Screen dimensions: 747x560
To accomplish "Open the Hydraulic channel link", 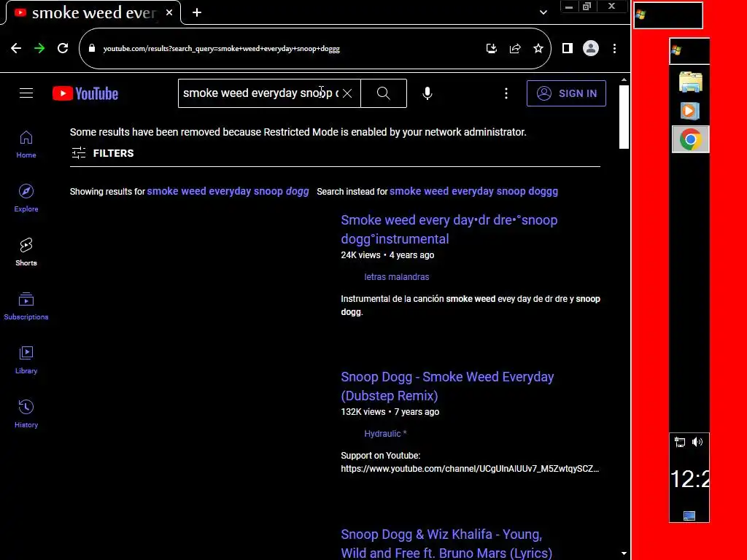I will tap(385, 433).
